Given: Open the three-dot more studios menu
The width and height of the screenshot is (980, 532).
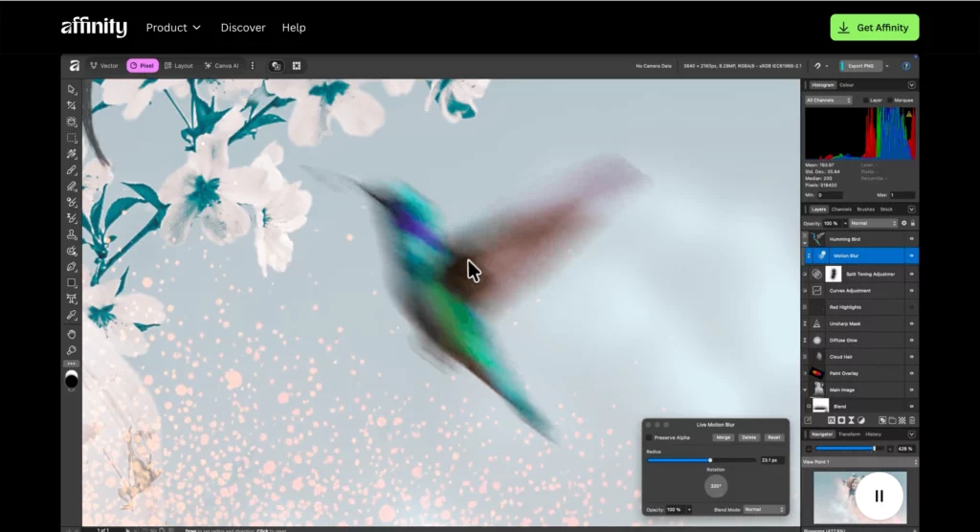Looking at the screenshot, I should click(x=253, y=66).
